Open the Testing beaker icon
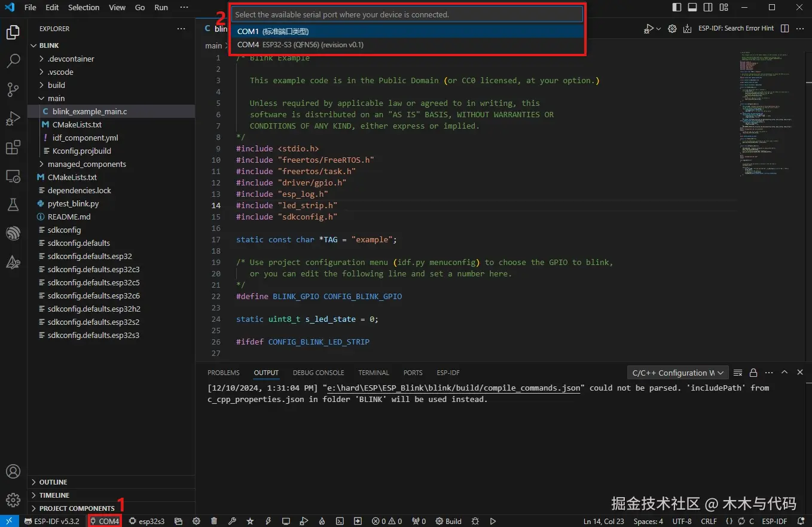Image resolution: width=812 pixels, height=527 pixels. click(13, 205)
